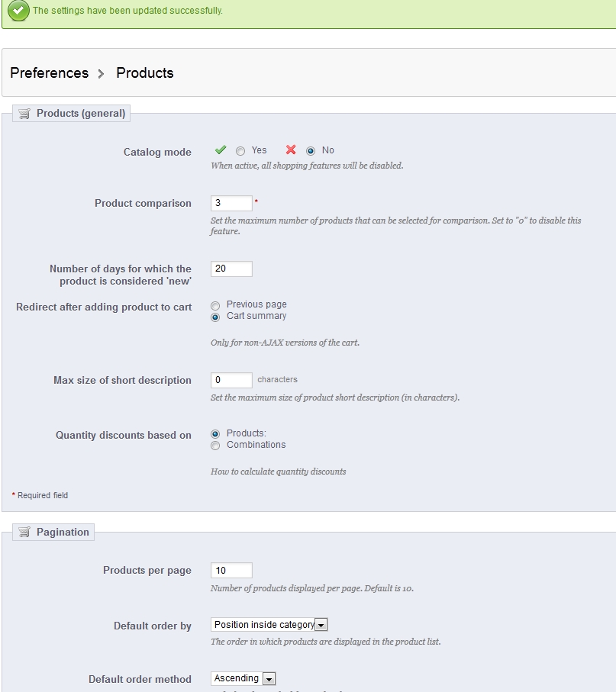Click the green success checkmark icon
The height and width of the screenshot is (692, 616).
pos(18,11)
